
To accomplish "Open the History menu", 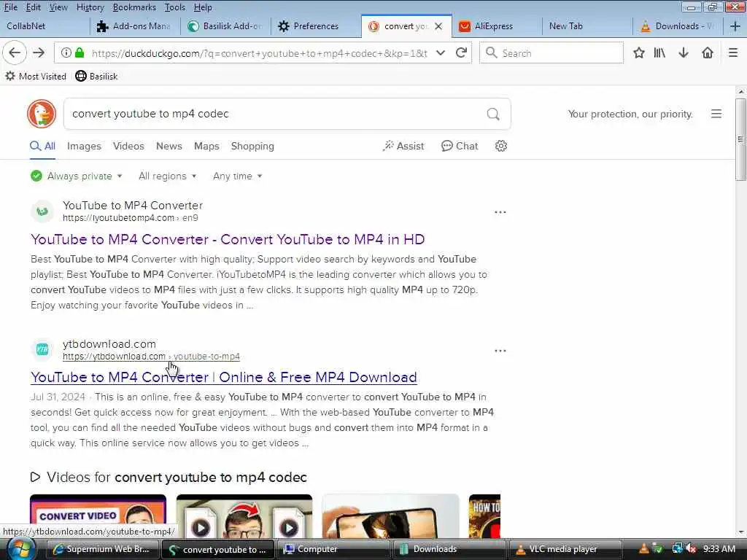I will 90,7.
